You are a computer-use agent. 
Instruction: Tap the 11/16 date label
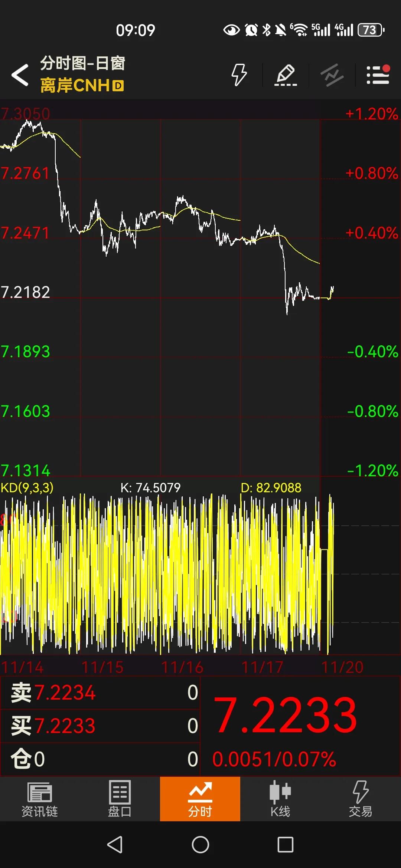(182, 667)
